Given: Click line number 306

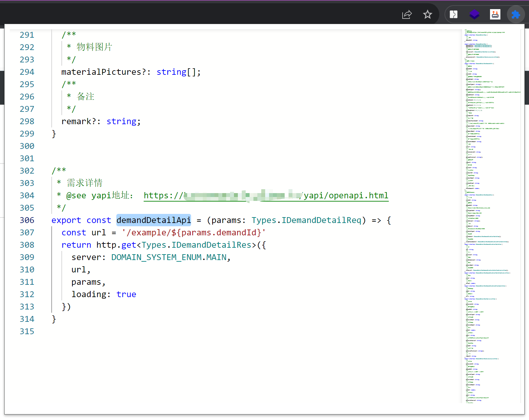Looking at the screenshot, I should coord(27,220).
